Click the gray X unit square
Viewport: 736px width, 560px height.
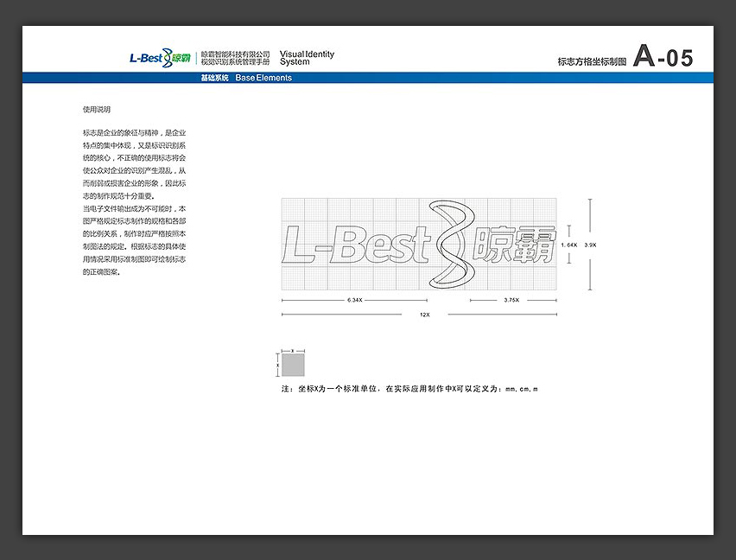(292, 366)
